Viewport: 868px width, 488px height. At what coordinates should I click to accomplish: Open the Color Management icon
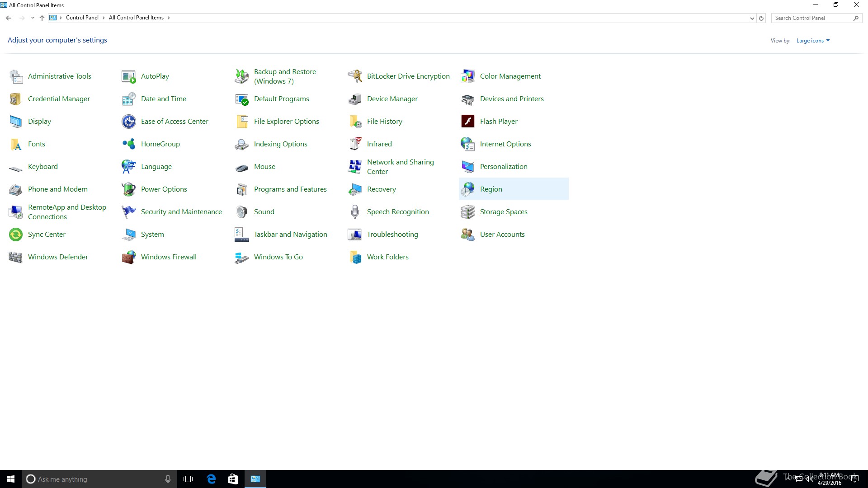click(x=468, y=76)
